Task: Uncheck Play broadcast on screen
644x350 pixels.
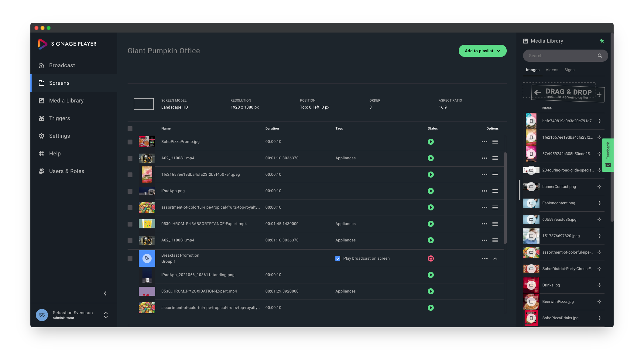Action: [337, 258]
